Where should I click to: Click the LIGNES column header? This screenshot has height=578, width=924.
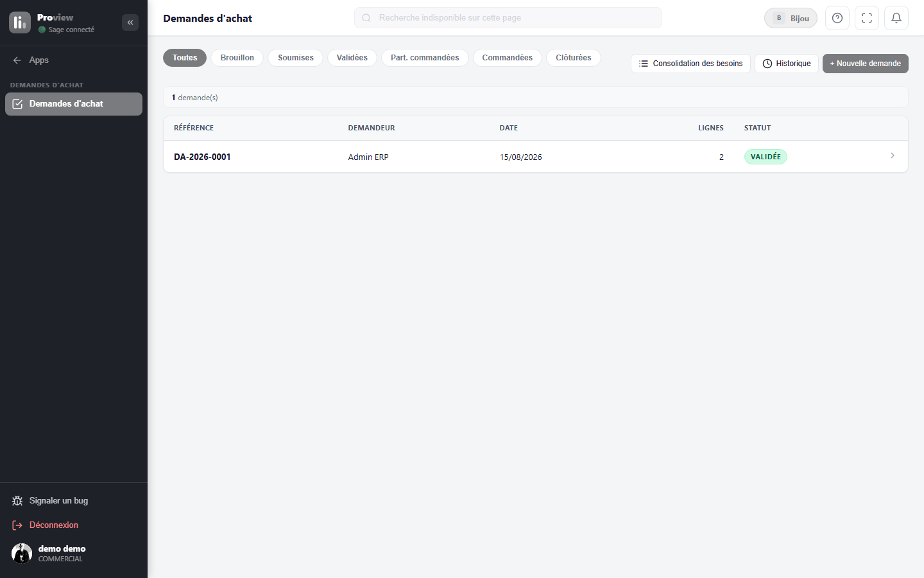tap(711, 128)
